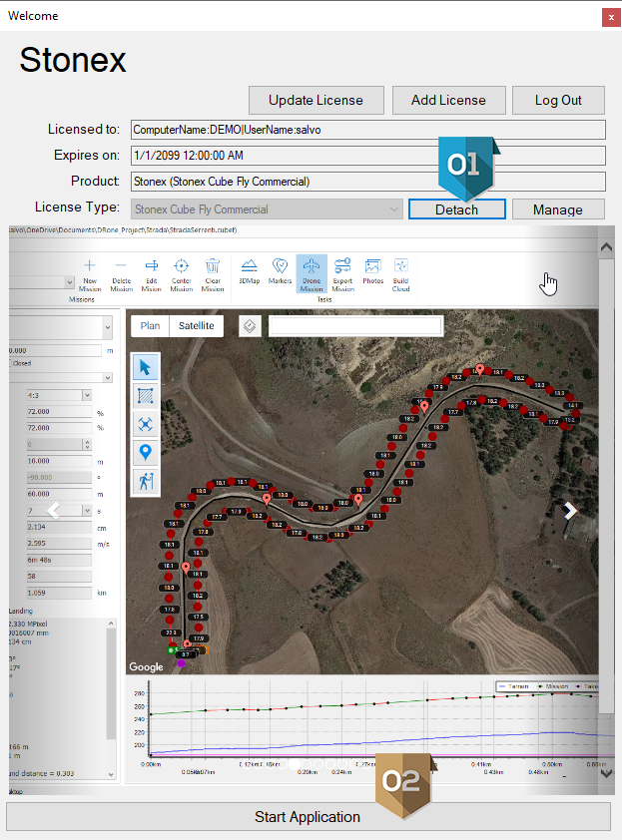Click Clear Mission trash icon in preview
622x840 pixels.
click(213, 274)
